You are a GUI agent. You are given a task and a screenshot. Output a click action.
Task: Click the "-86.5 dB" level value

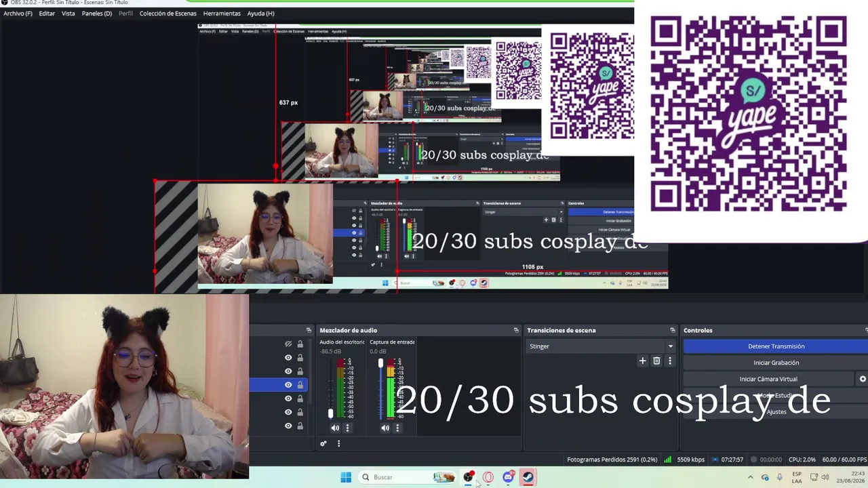(330, 351)
